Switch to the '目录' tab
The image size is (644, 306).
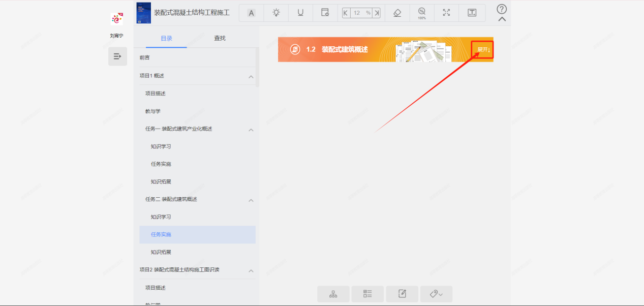(x=166, y=38)
